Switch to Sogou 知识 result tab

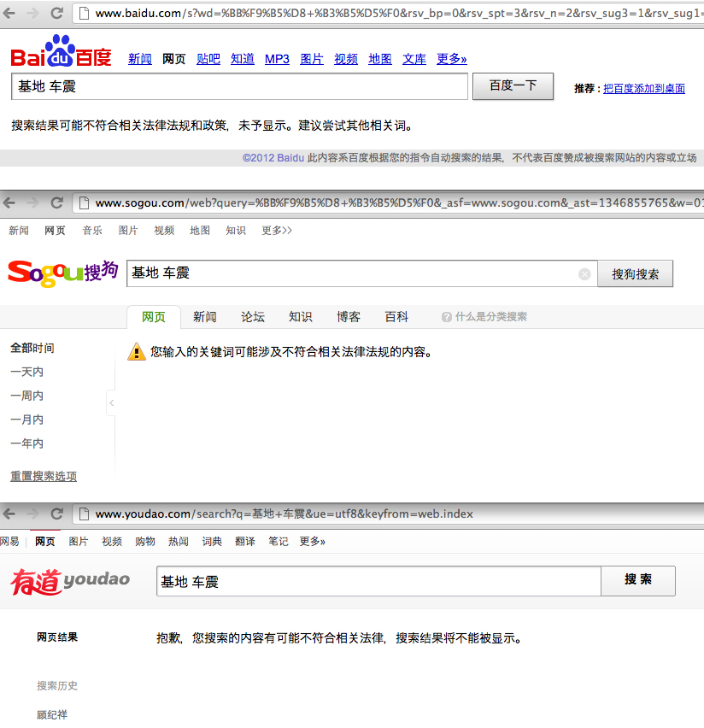pyautogui.click(x=301, y=317)
